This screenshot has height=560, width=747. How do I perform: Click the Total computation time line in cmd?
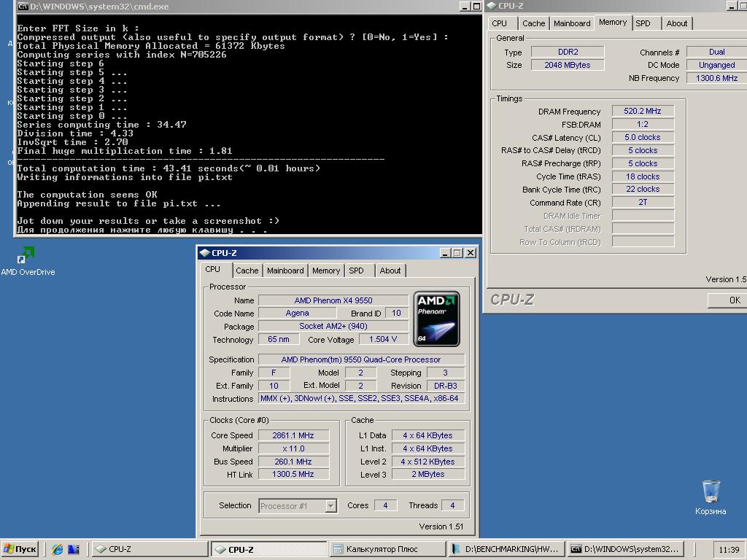click(169, 168)
